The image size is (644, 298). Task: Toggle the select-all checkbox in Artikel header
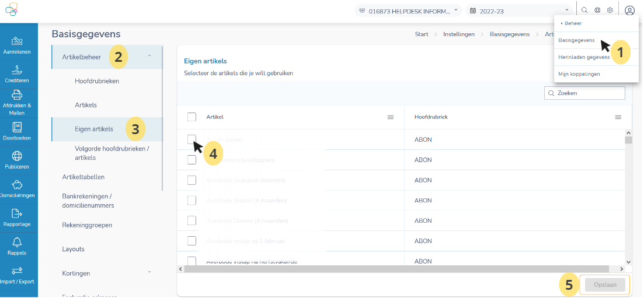pyautogui.click(x=192, y=117)
